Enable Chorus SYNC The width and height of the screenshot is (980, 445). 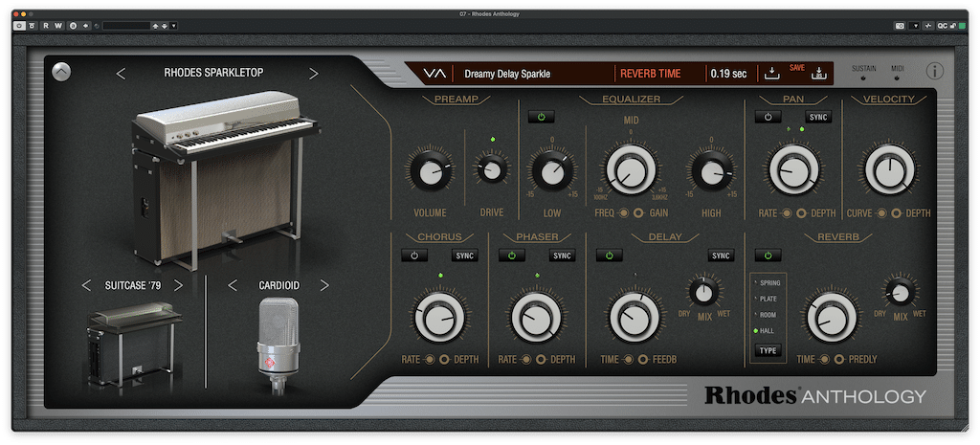coord(464,256)
